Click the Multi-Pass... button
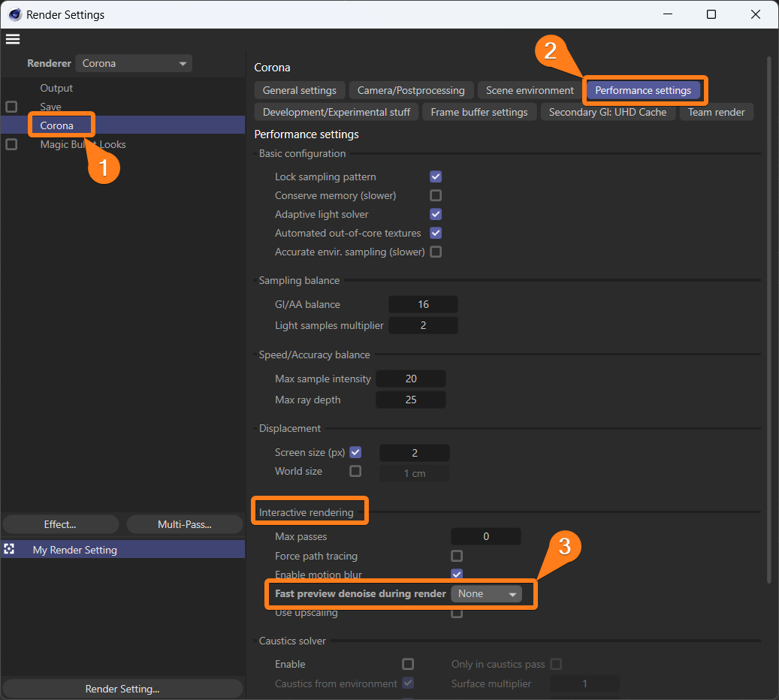The height and width of the screenshot is (700, 779). click(x=184, y=525)
